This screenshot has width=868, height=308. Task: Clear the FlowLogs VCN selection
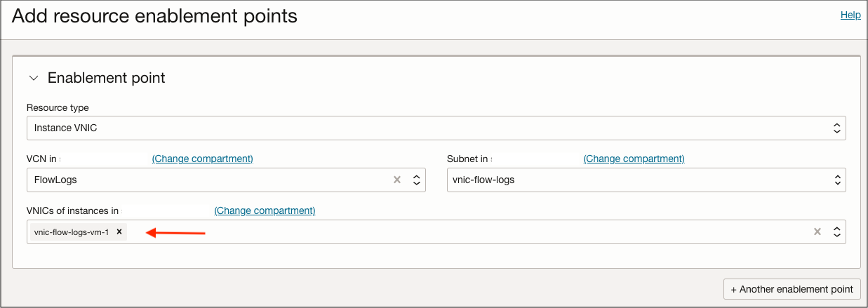pos(397,180)
